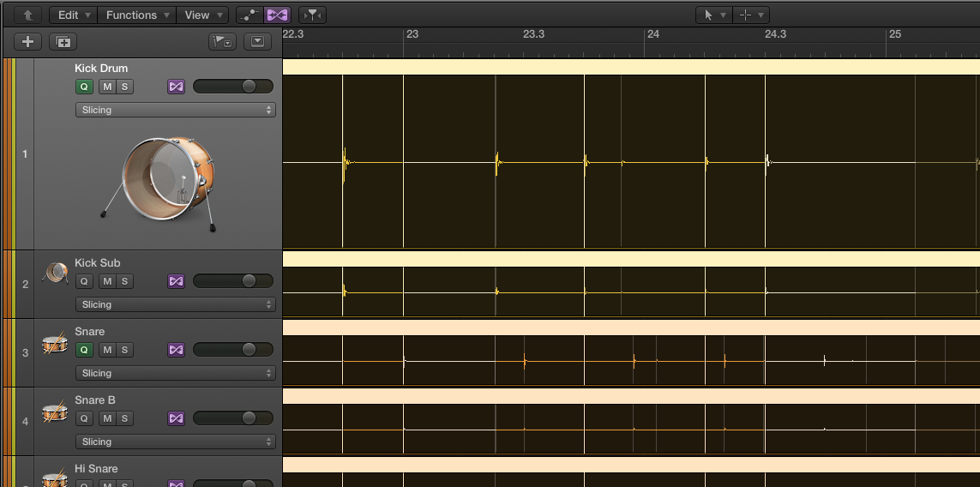Click the up arrow to leave folder
Screen dimensions: 980x487
pyautogui.click(x=27, y=15)
